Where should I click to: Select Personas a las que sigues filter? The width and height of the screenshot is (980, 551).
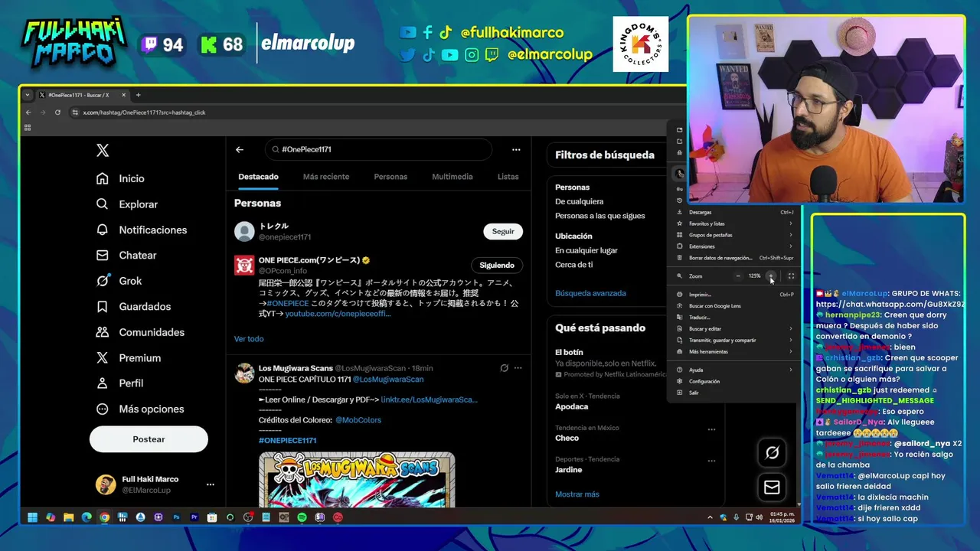tap(600, 216)
